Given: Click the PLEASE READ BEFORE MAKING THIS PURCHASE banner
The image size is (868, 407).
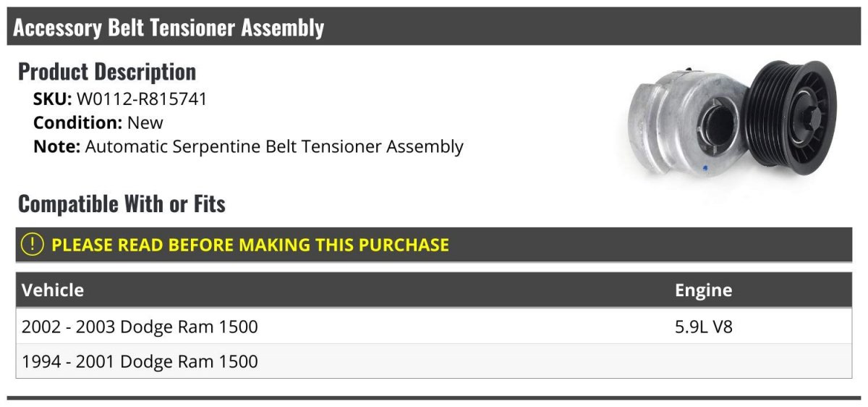Looking at the screenshot, I should coord(434,245).
